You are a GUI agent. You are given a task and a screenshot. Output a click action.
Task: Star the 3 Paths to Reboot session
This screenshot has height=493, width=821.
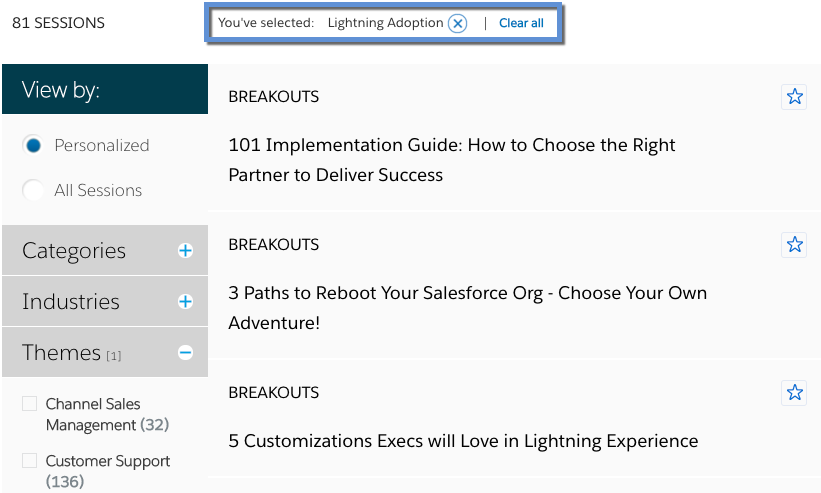click(794, 244)
